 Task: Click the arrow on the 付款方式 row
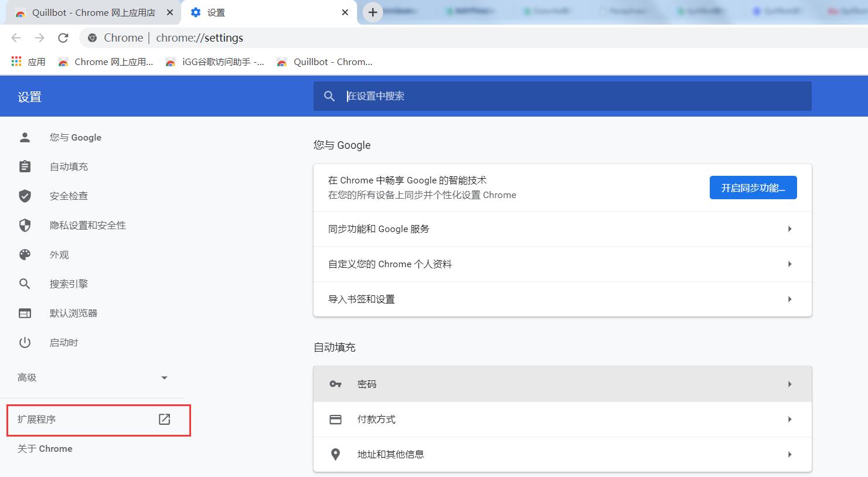pyautogui.click(x=790, y=419)
